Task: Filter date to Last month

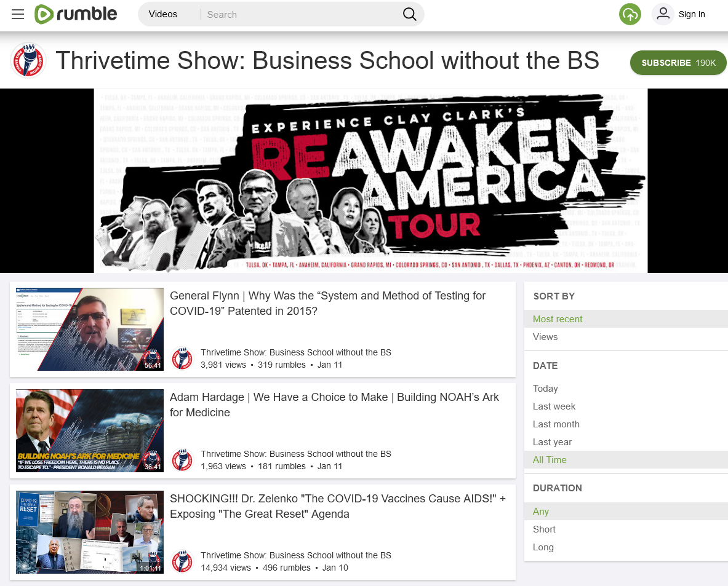Action: (626, 424)
